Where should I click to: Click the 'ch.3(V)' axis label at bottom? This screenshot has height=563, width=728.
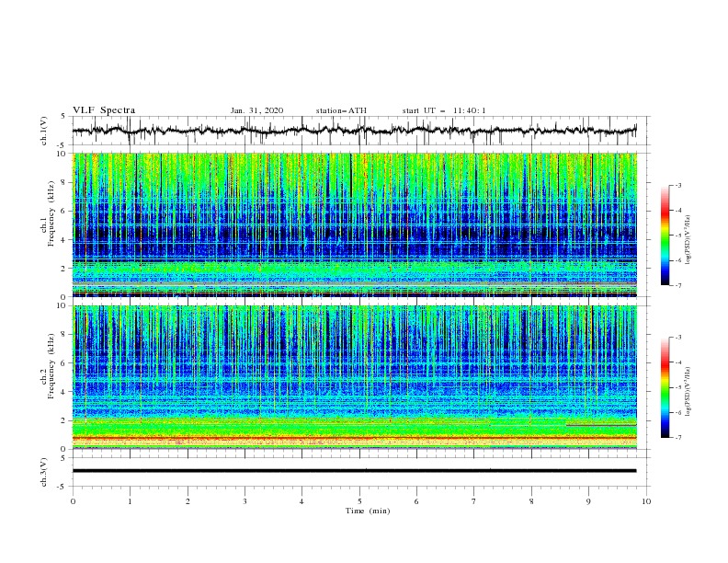point(44,472)
